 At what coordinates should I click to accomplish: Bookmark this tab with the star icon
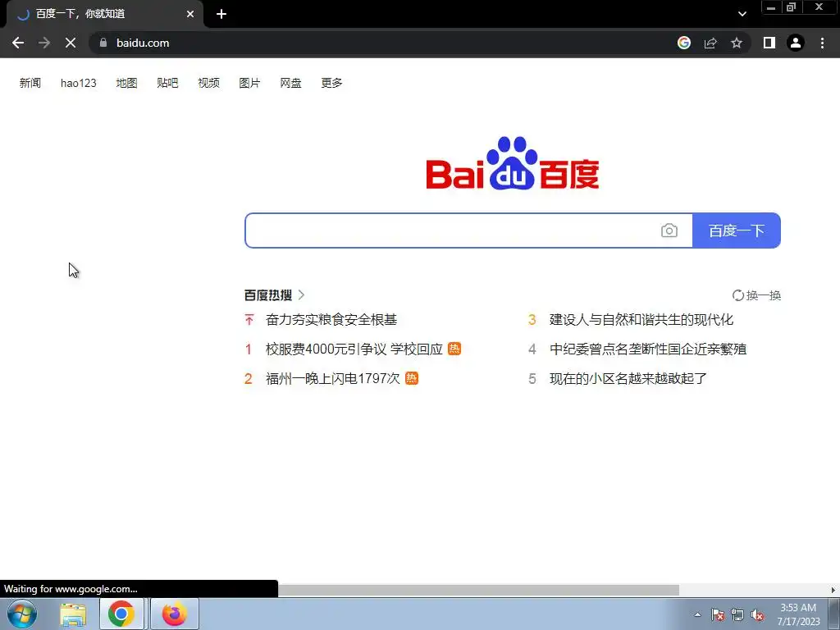pyautogui.click(x=737, y=43)
